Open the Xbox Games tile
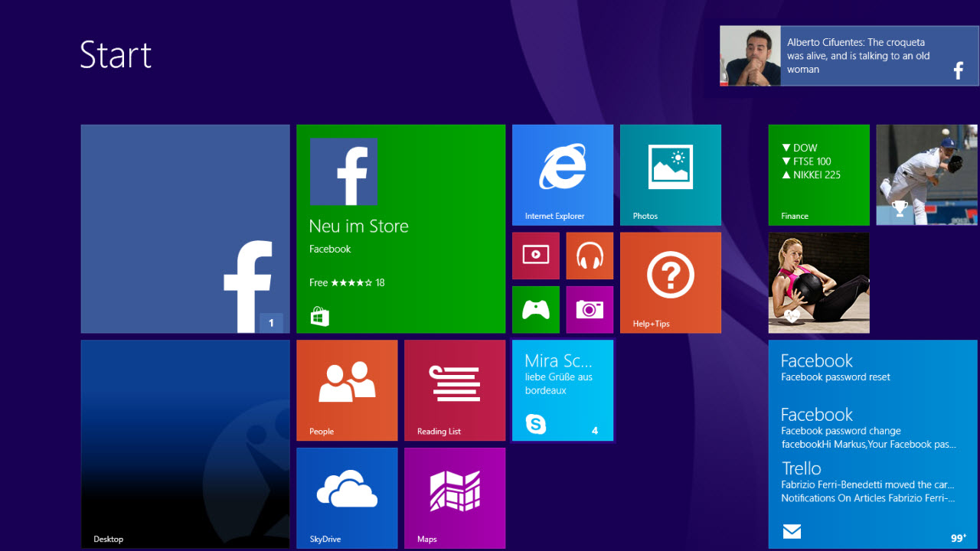 tap(536, 310)
